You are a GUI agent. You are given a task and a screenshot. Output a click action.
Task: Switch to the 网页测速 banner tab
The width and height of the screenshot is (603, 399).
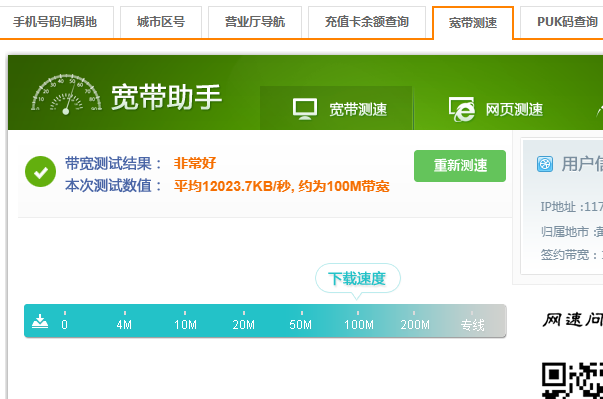pyautogui.click(x=496, y=109)
